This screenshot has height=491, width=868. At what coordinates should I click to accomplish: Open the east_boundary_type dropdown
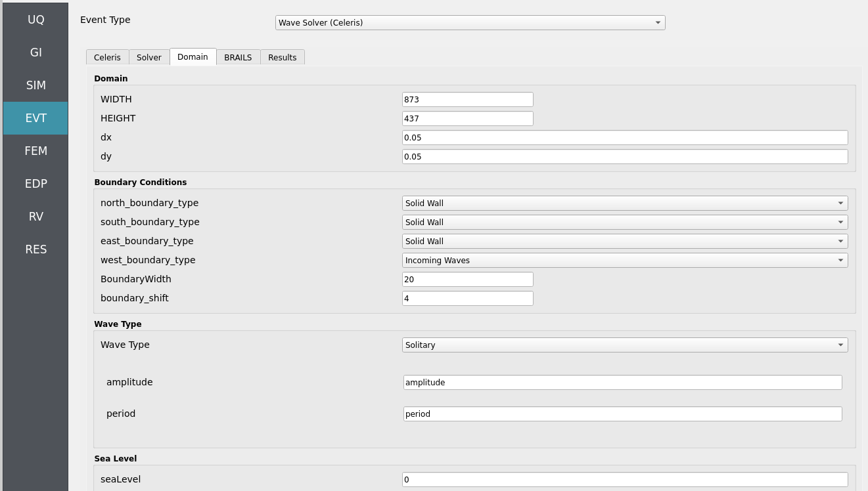pyautogui.click(x=625, y=242)
